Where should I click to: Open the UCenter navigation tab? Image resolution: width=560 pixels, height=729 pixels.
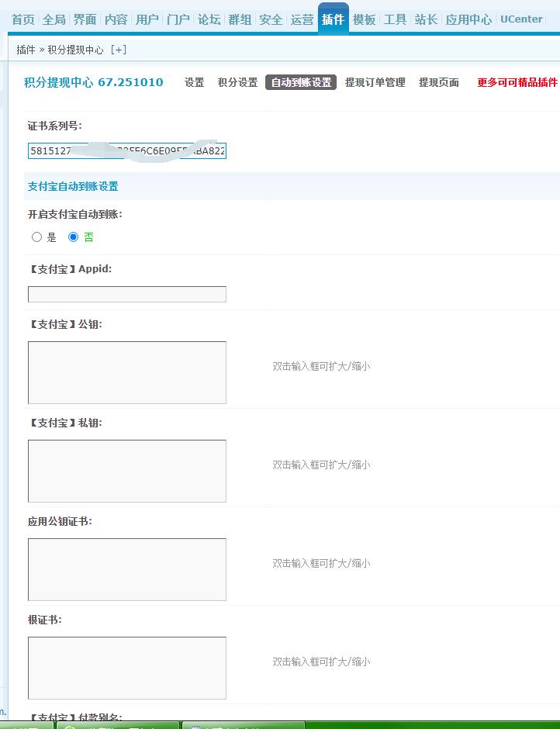point(521,19)
